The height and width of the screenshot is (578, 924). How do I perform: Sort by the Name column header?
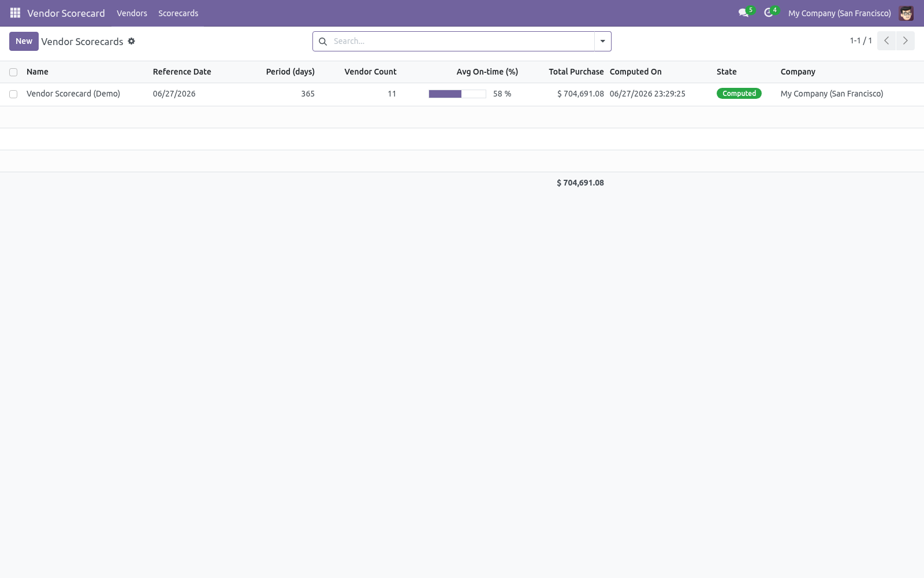[38, 72]
